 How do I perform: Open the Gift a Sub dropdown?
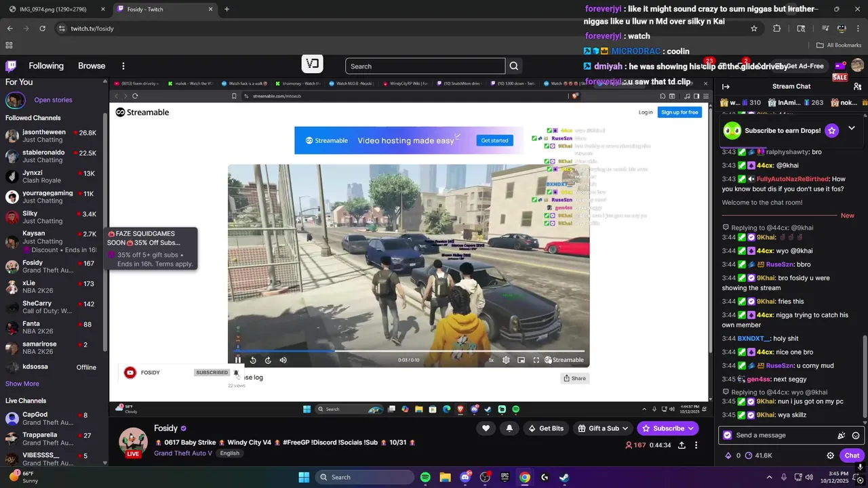604,428
